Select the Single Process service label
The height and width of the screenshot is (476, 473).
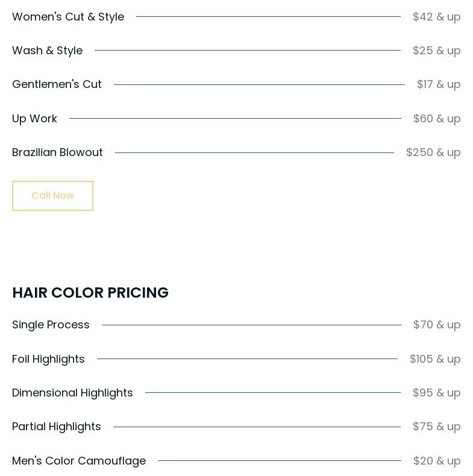pyautogui.click(x=51, y=325)
